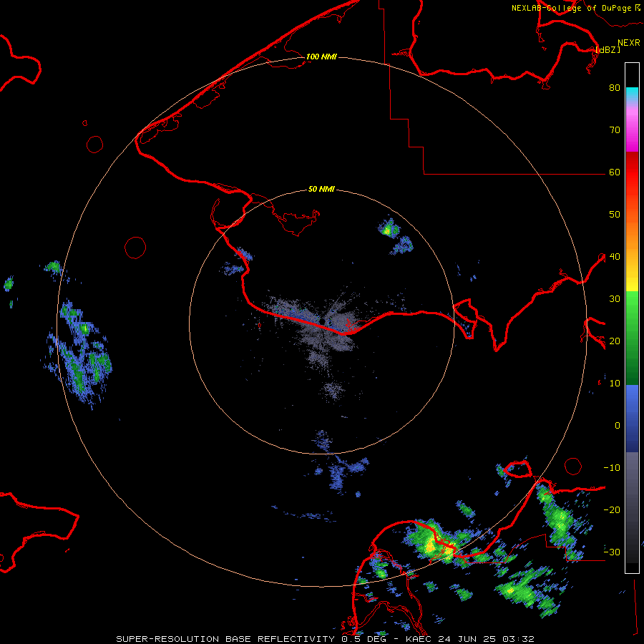Click the -20 value on dBZ scale
The image size is (644, 644).
pos(612,509)
